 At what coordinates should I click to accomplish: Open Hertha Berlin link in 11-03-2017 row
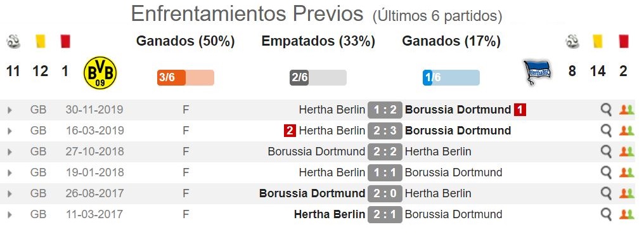[x=330, y=214]
